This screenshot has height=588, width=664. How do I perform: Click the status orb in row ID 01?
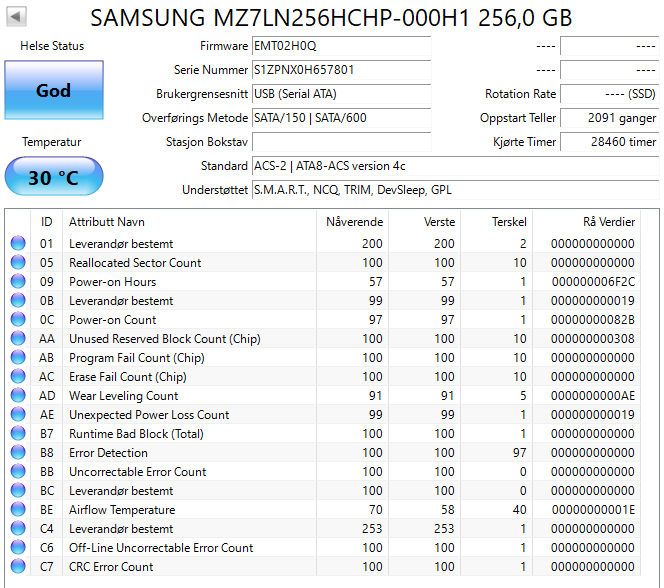click(x=18, y=243)
